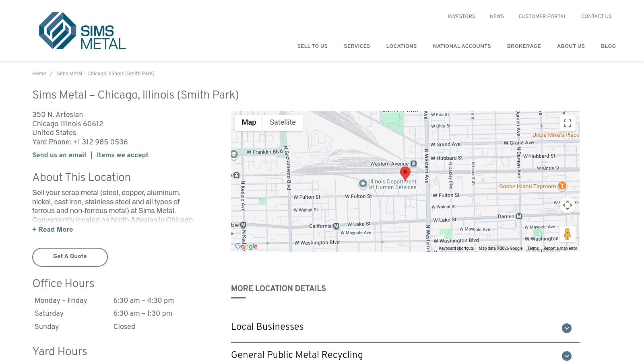
Task: Click Report a map error
Action: 560,249
